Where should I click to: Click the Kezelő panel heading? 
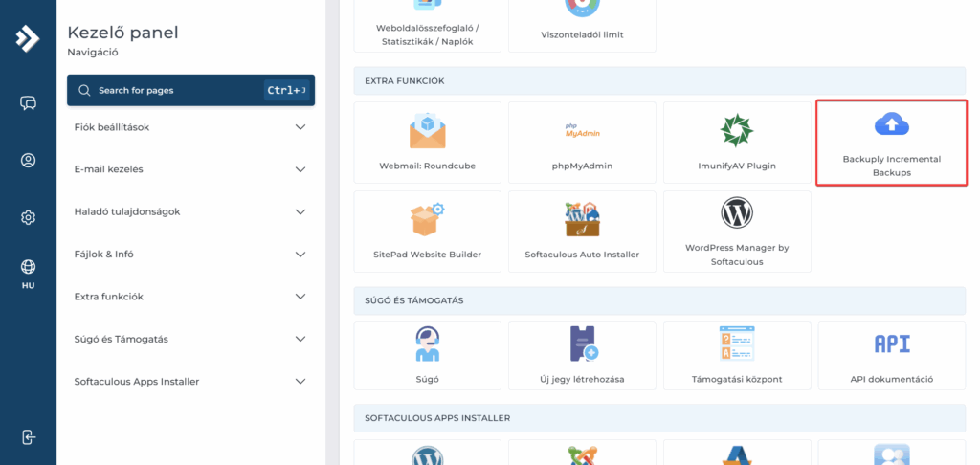123,33
